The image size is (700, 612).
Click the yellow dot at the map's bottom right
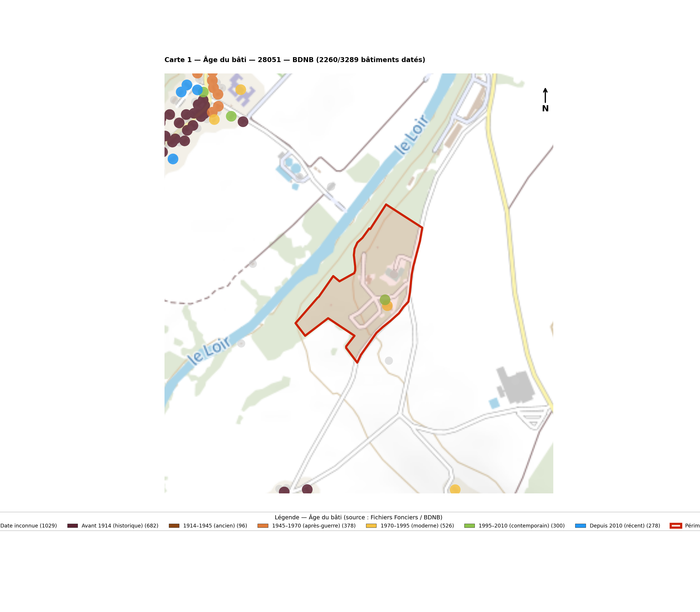455,489
